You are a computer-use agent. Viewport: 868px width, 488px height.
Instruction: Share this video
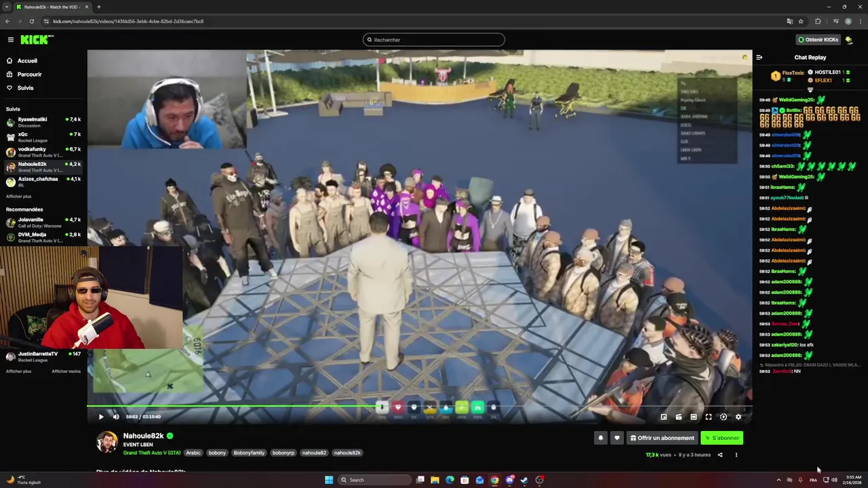[x=720, y=455]
